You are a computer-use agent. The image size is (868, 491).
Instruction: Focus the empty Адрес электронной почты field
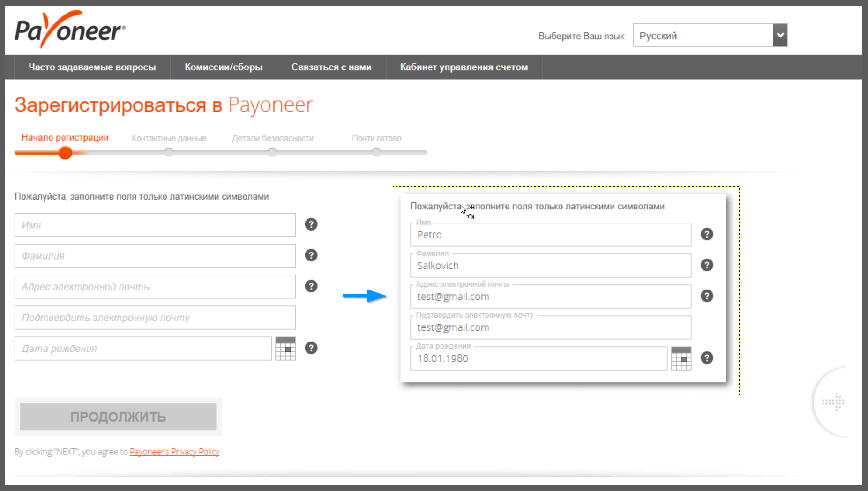pos(155,287)
